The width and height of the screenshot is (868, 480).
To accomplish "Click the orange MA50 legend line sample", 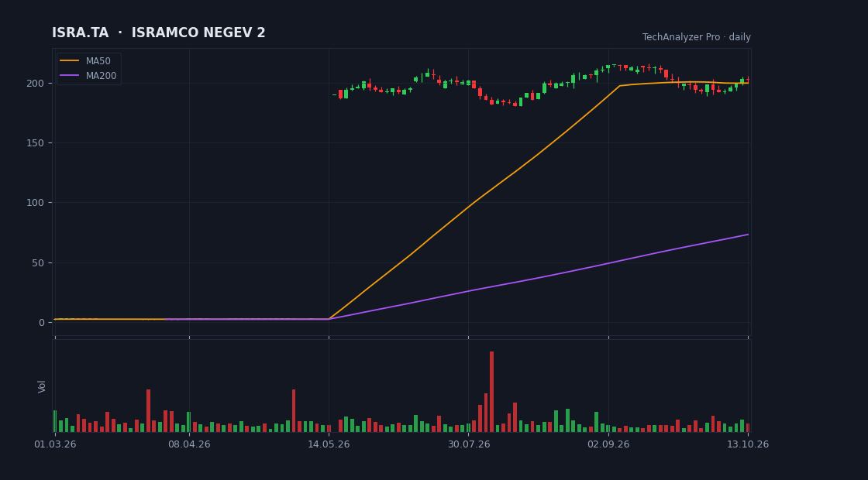I will pos(69,61).
